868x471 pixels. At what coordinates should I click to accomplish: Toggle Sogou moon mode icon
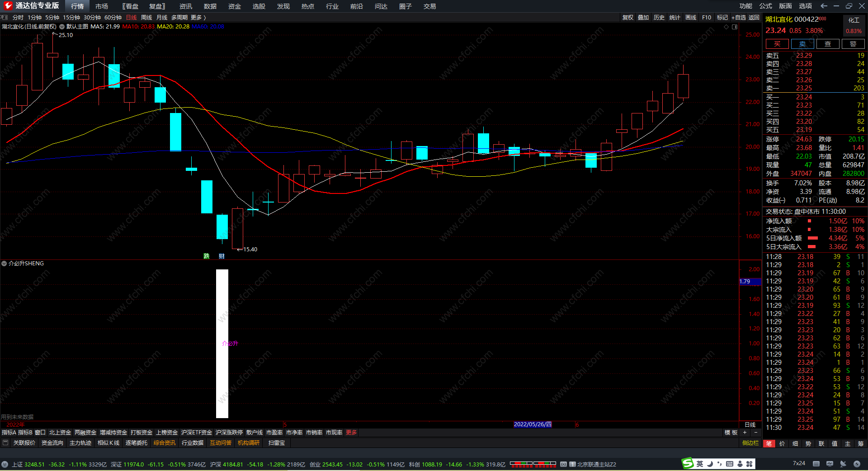point(710,464)
